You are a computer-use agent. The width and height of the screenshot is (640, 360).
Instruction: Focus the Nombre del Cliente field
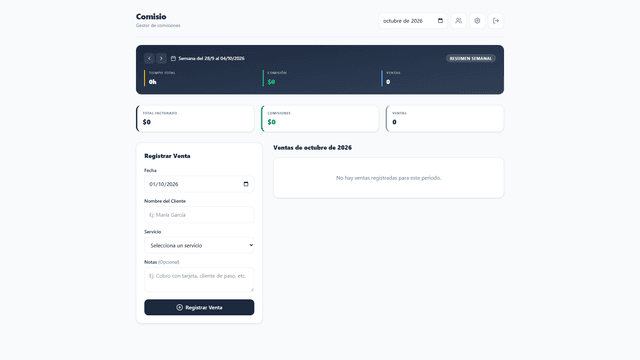(x=199, y=215)
